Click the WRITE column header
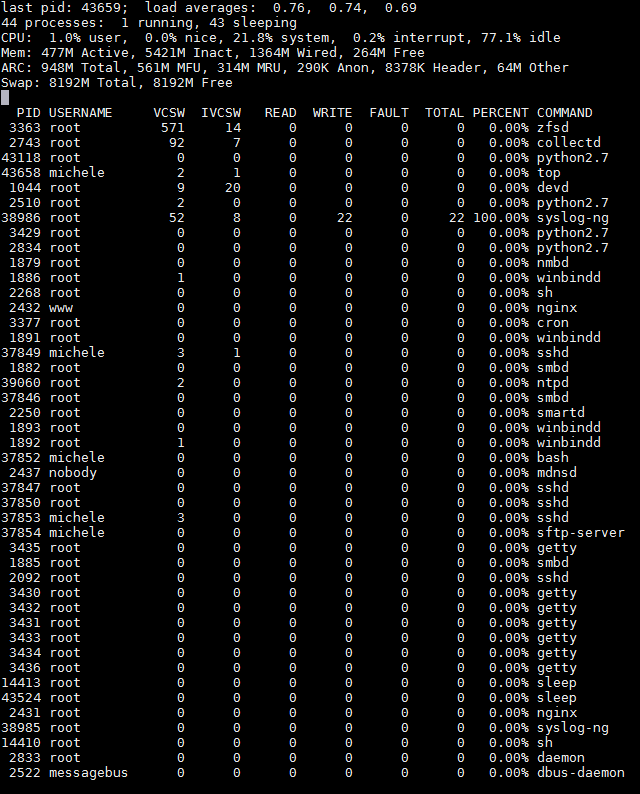 332,112
